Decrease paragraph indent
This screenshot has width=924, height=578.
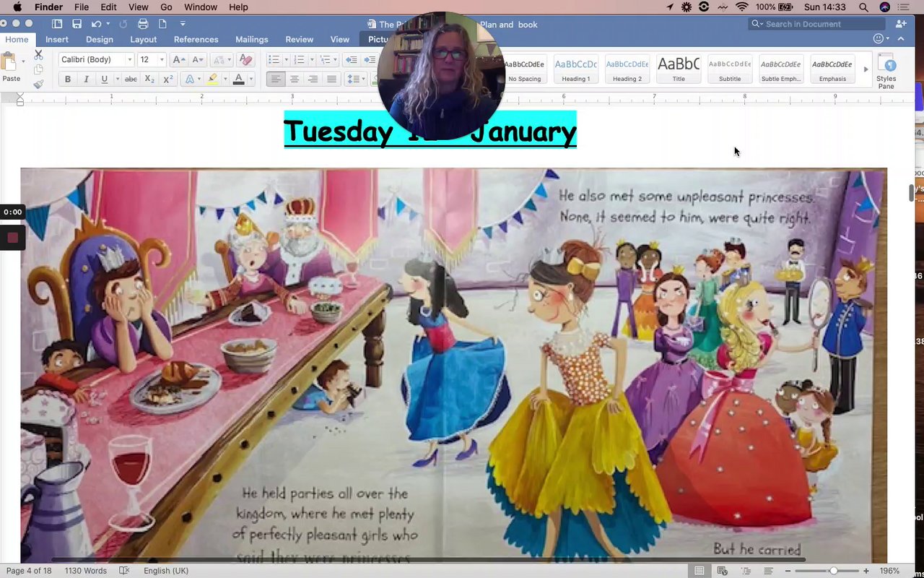(x=352, y=60)
